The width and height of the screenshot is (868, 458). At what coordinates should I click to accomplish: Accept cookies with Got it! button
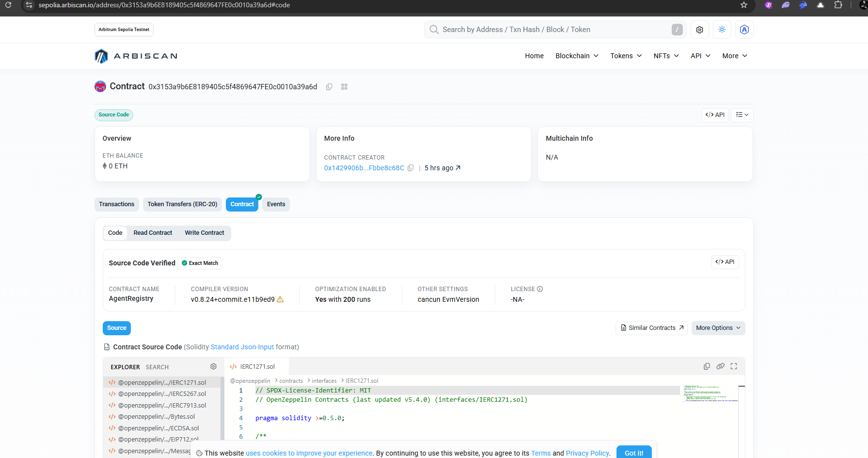coord(634,453)
